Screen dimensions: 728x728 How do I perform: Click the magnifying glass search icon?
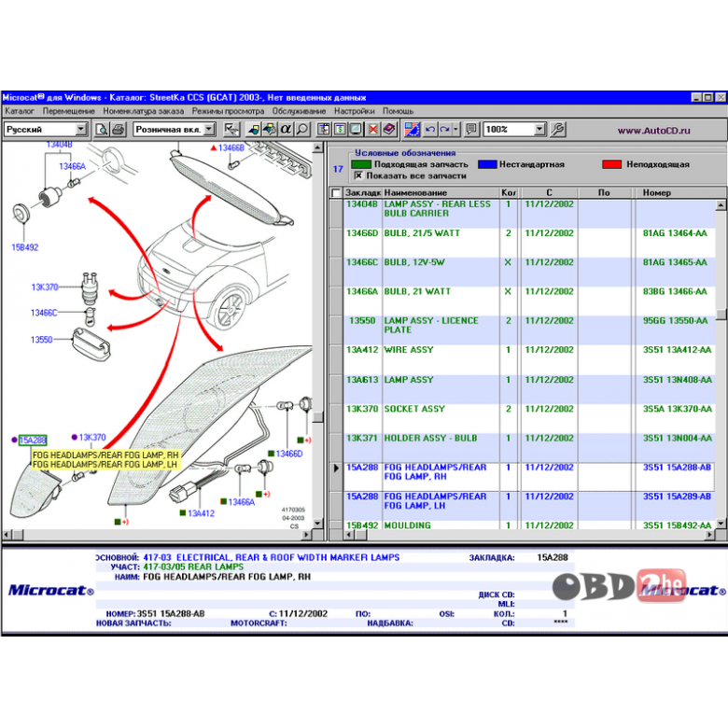pyautogui.click(x=302, y=129)
